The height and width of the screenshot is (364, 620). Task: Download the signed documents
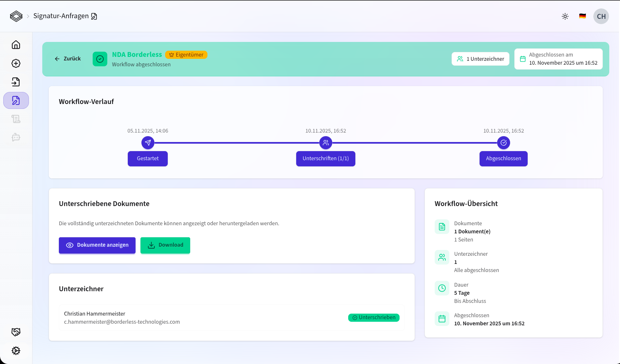(x=165, y=245)
